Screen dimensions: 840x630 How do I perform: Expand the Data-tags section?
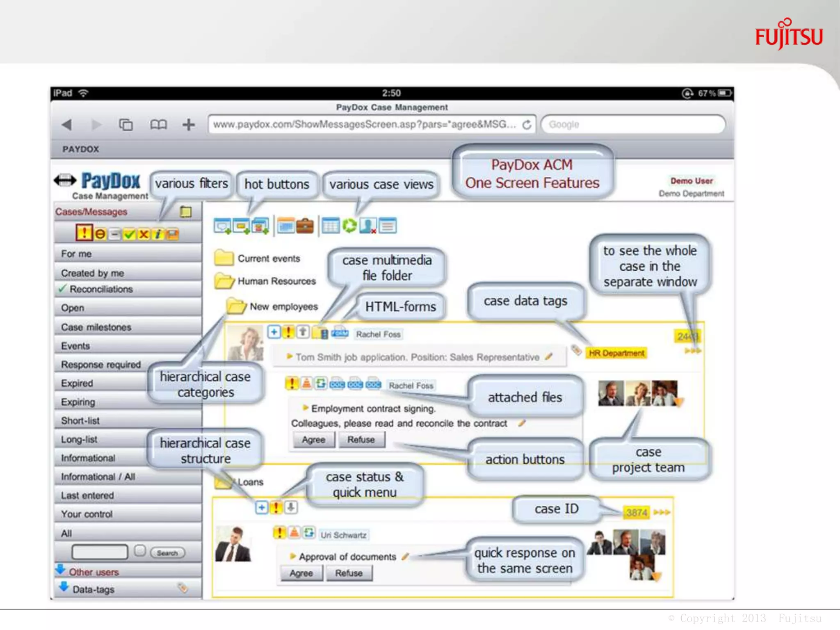[x=94, y=589]
